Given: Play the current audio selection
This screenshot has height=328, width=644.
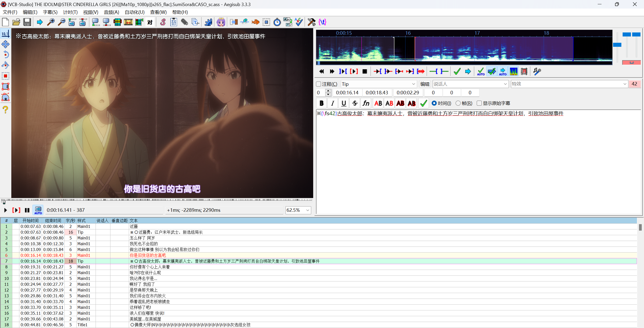Looking at the screenshot, I should tap(354, 71).
